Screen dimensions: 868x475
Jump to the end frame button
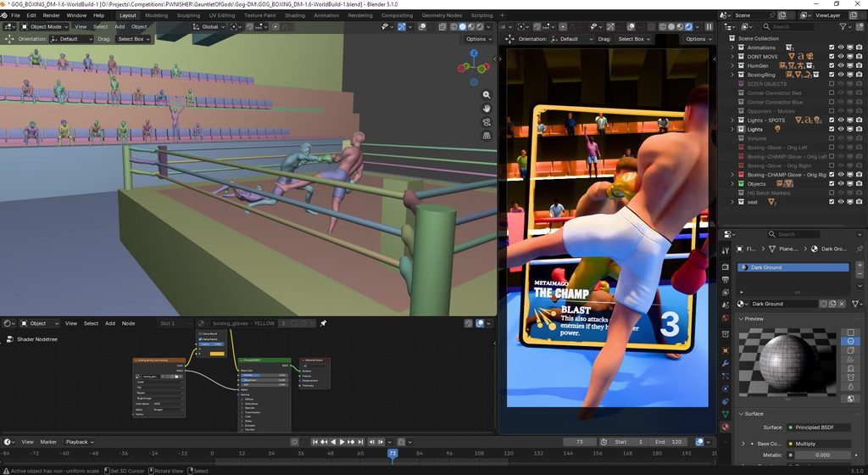360,442
